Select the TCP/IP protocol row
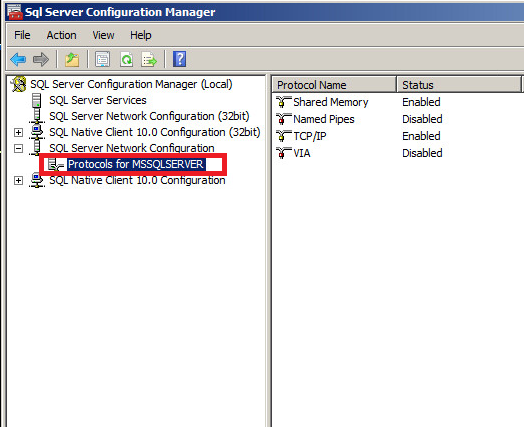The width and height of the screenshot is (524, 427). (x=398, y=136)
